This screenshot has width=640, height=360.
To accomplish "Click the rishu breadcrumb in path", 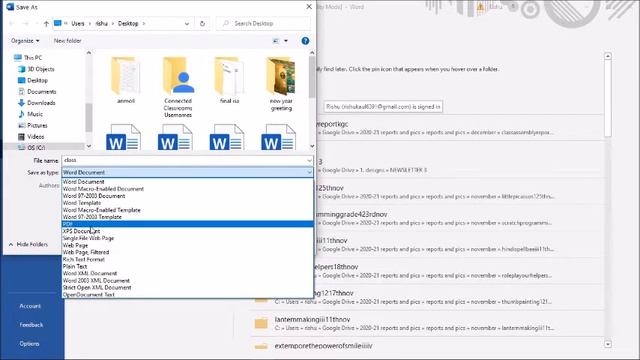I will pyautogui.click(x=102, y=24).
